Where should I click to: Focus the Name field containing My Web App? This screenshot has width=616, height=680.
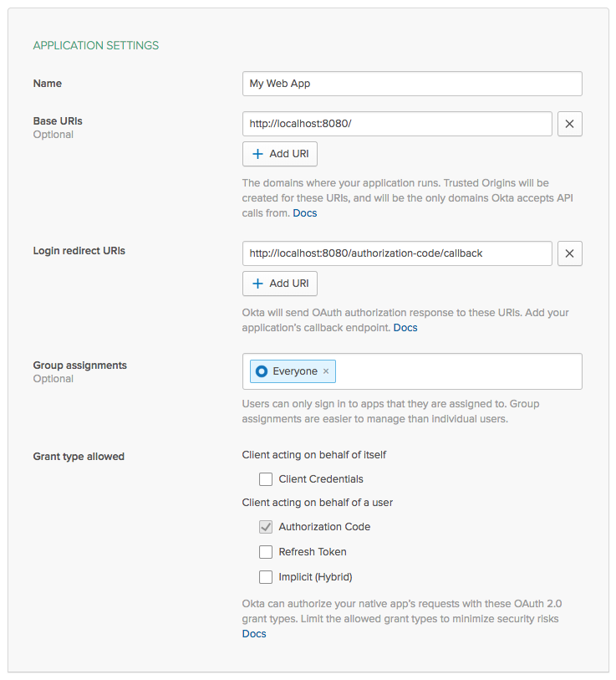pos(411,84)
